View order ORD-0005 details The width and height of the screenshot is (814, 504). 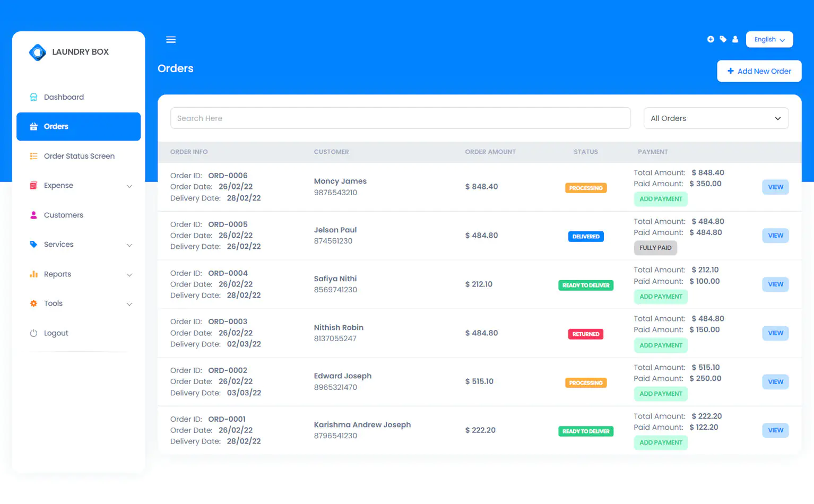pyautogui.click(x=775, y=236)
